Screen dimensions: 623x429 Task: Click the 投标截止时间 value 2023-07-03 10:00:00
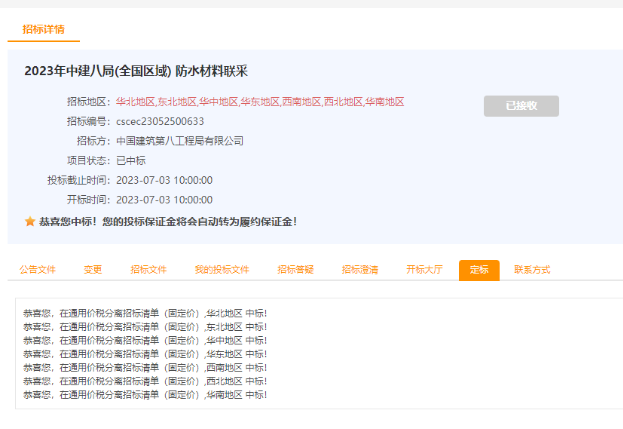pos(164,180)
